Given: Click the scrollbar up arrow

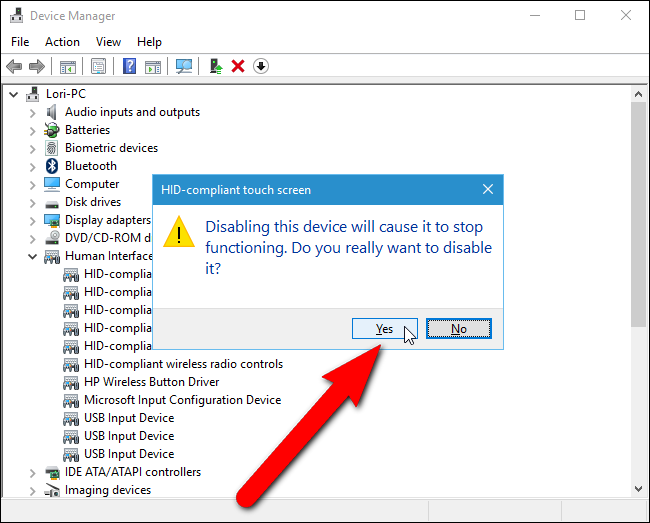Looking at the screenshot, I should (638, 94).
